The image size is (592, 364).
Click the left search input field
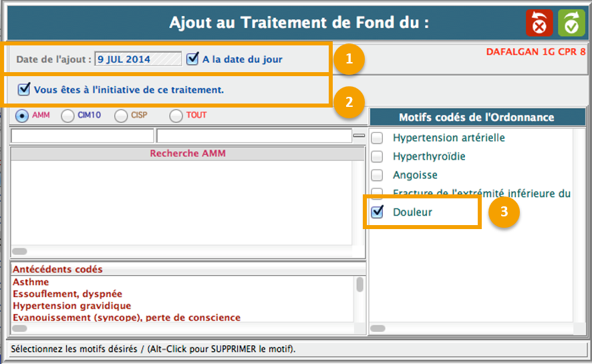(x=82, y=136)
